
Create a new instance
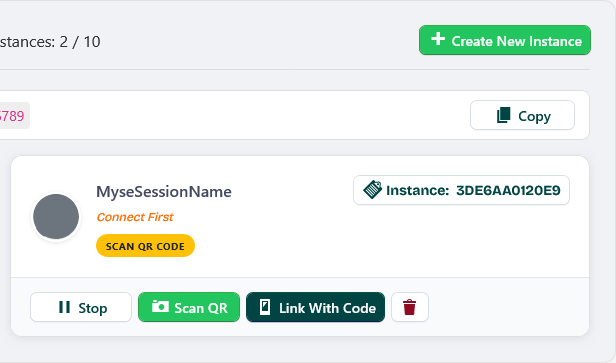tap(505, 40)
